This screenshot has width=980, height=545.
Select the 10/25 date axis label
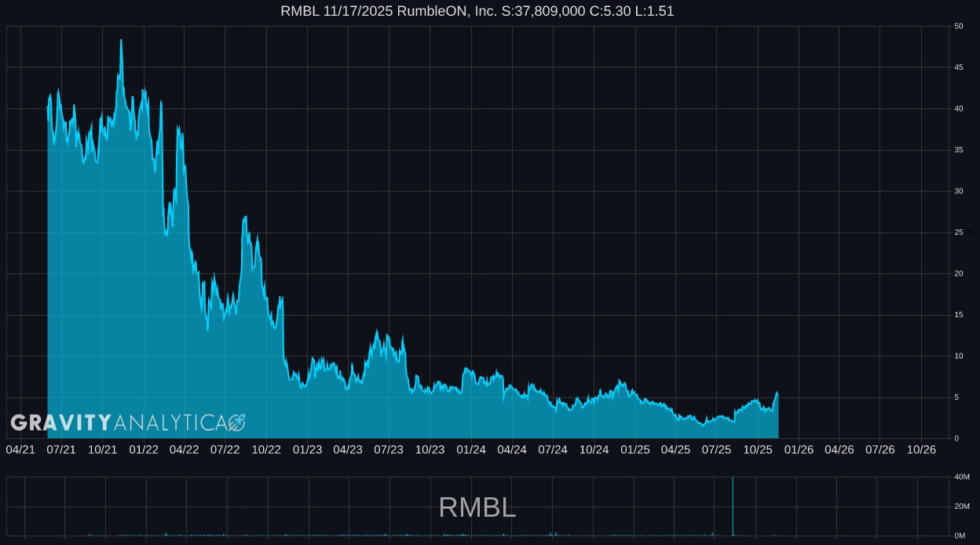coord(757,449)
